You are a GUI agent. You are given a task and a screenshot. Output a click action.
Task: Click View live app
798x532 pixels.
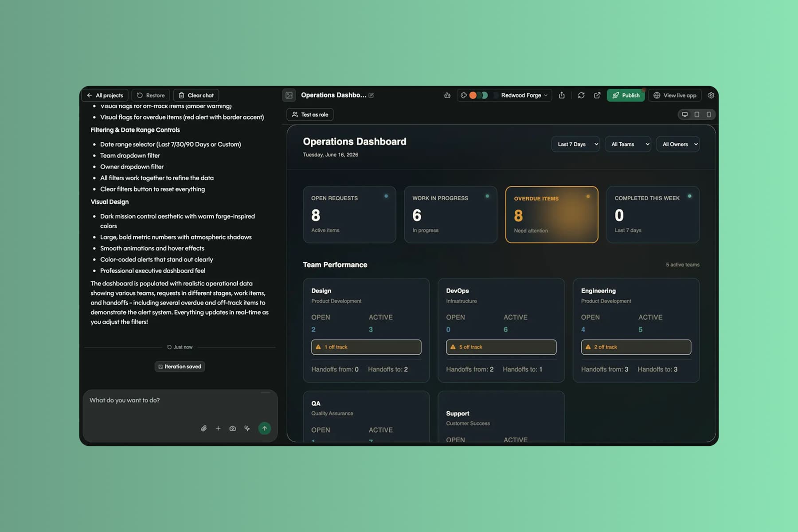tap(675, 95)
